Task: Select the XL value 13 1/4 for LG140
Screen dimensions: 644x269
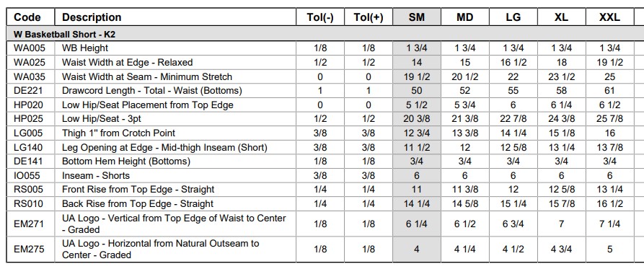Action: pyautogui.click(x=562, y=147)
